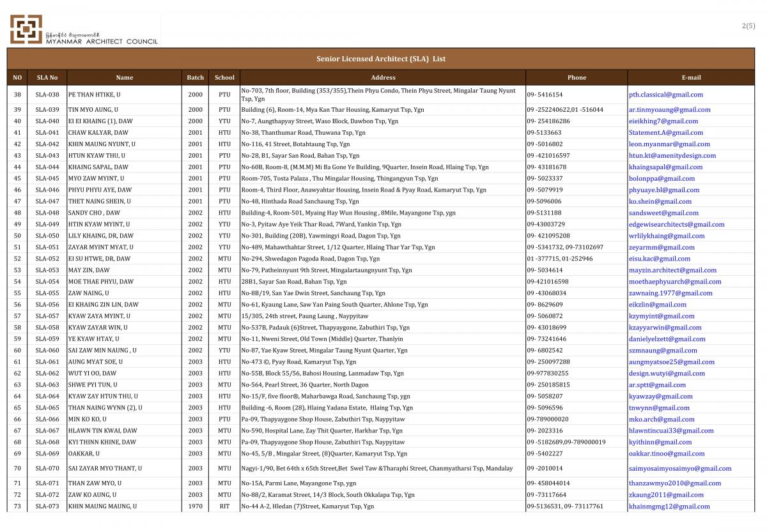Screen dimensions: 767x532
Task: Click the 'School' column header
Action: coord(224,78)
